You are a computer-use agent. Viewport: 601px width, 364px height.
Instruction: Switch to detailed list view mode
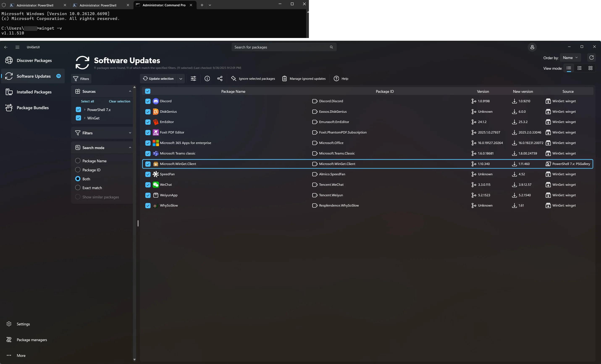coord(579,68)
